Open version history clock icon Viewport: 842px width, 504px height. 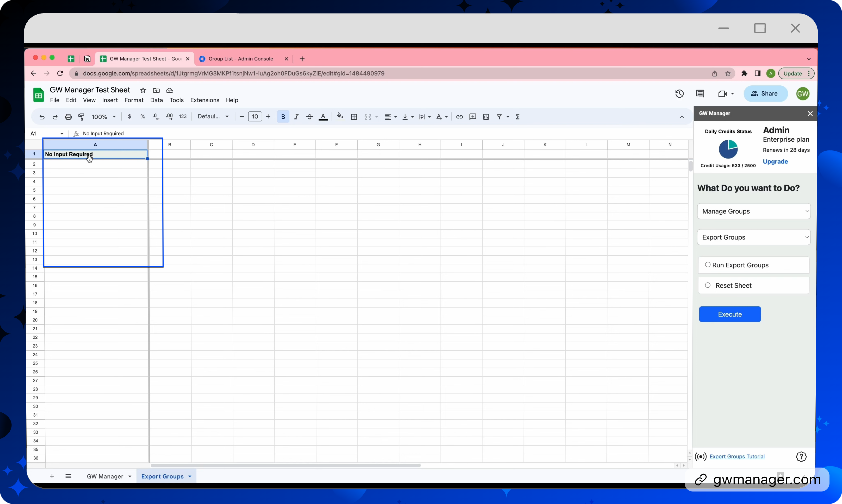click(x=679, y=93)
